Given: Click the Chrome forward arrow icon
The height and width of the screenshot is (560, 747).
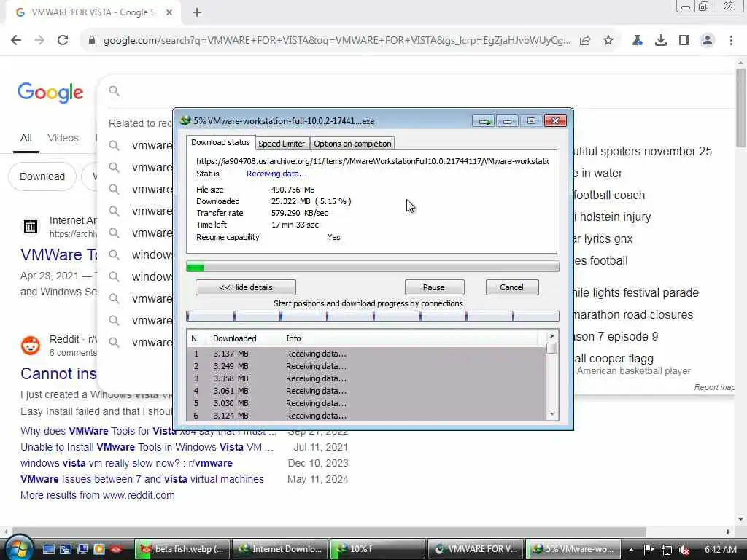Looking at the screenshot, I should tap(39, 41).
